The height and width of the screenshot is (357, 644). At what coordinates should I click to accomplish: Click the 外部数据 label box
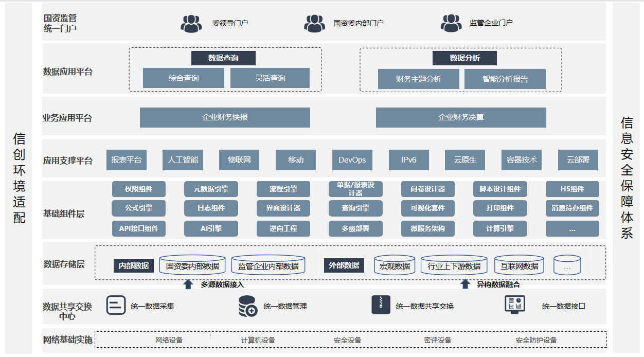tap(344, 265)
